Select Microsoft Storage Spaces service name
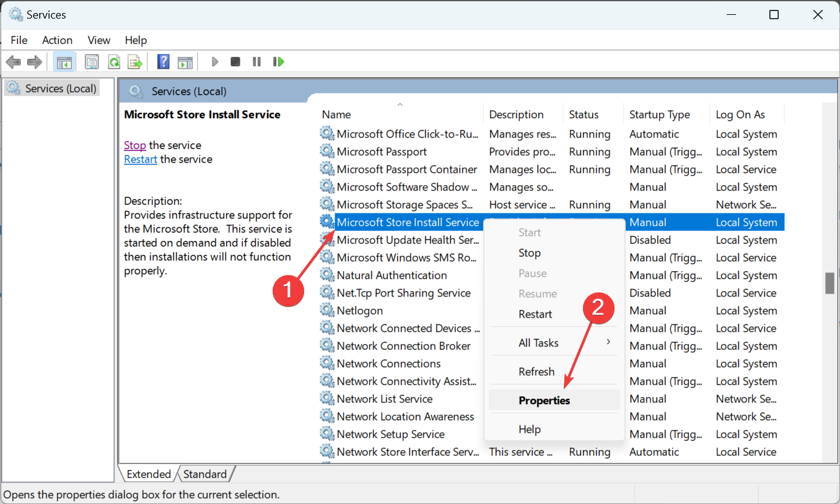Viewport: 840px width, 504px height. (406, 204)
